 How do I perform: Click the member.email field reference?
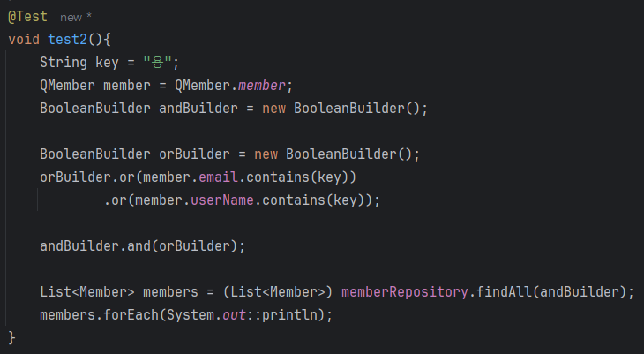tap(218, 177)
